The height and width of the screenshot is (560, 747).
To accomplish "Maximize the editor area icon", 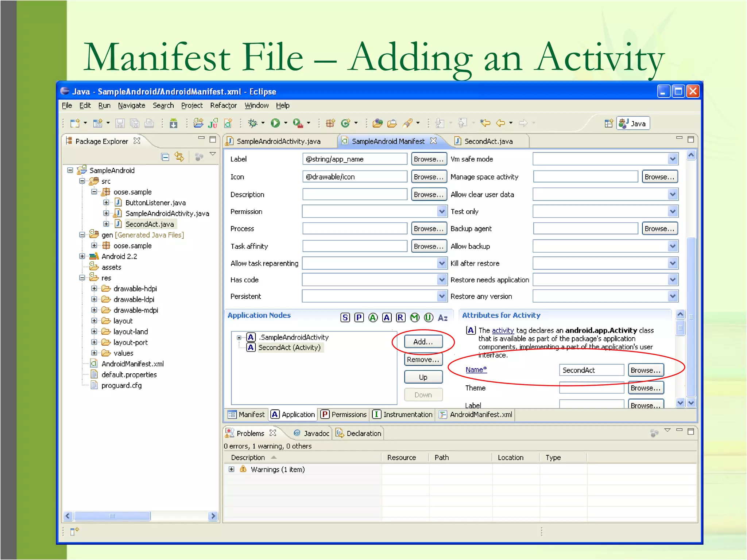I will 690,139.
